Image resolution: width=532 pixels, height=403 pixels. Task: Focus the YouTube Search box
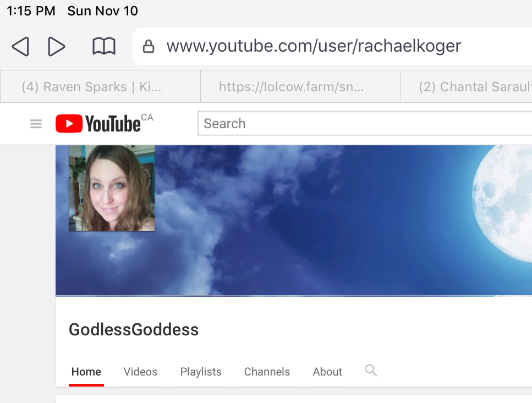click(x=365, y=123)
